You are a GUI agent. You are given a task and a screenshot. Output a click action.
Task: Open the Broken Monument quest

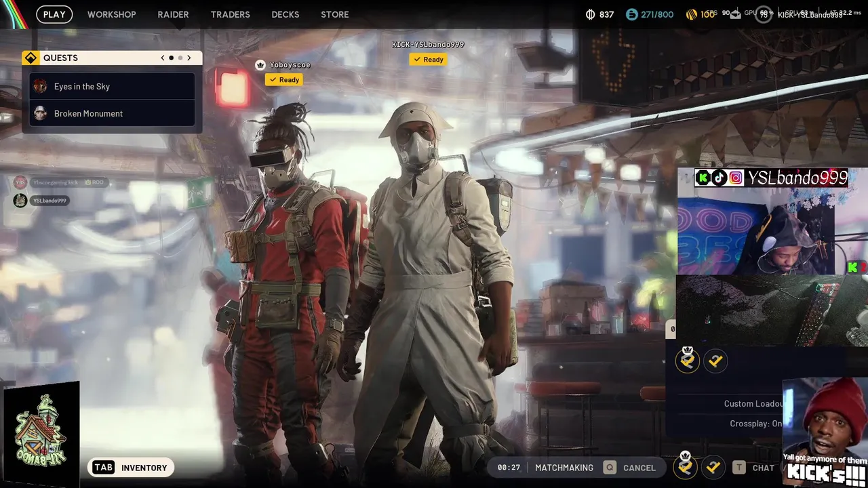tap(112, 113)
